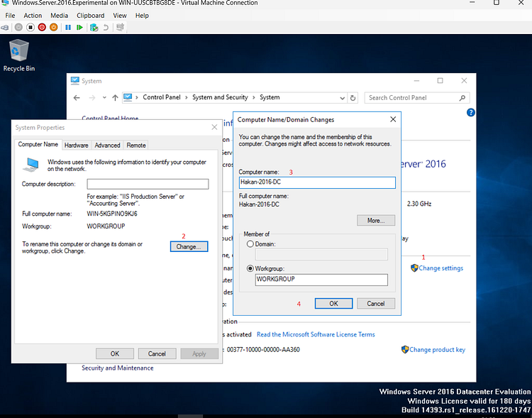Click the Ctrl+Alt+Delete toolbar icon
Viewport: 532px width, 418px height.
(5, 28)
